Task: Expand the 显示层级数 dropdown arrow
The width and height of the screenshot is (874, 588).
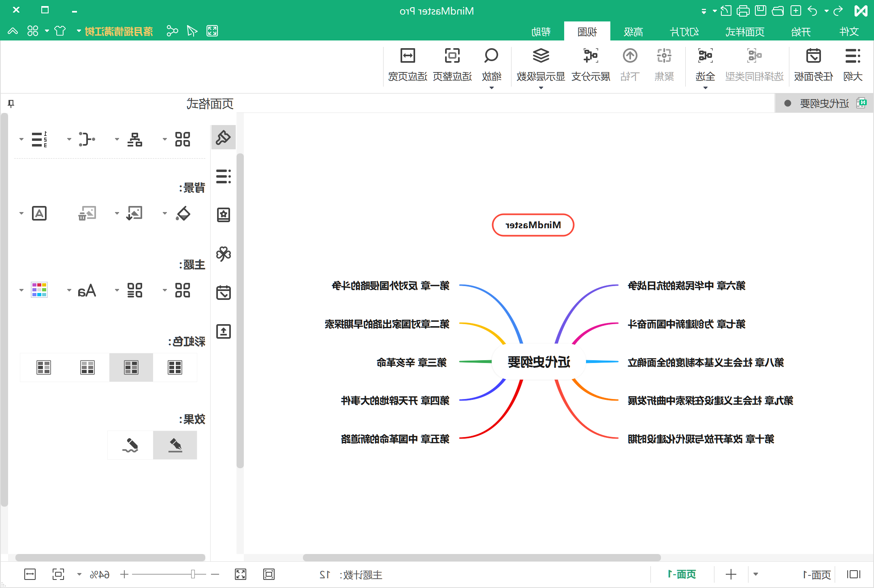Action: [x=541, y=88]
